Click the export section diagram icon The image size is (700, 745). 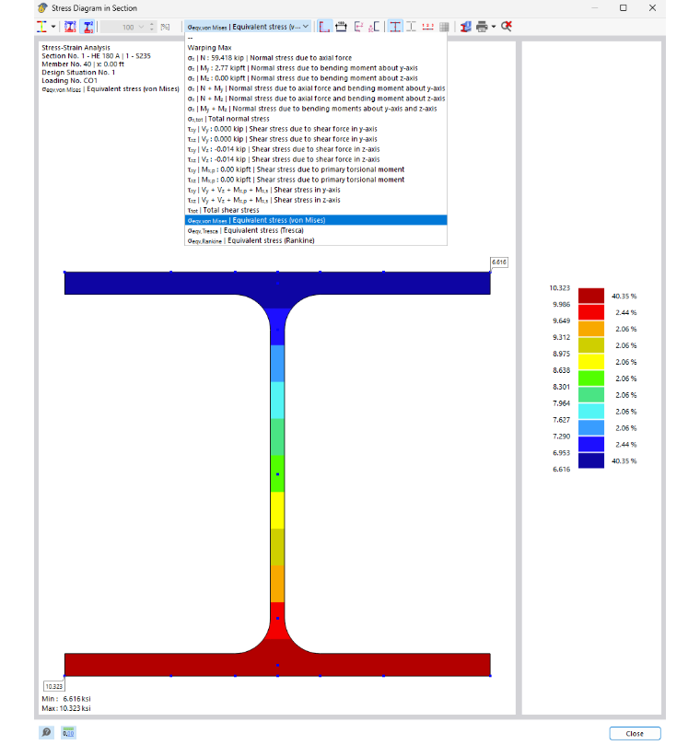[466, 27]
